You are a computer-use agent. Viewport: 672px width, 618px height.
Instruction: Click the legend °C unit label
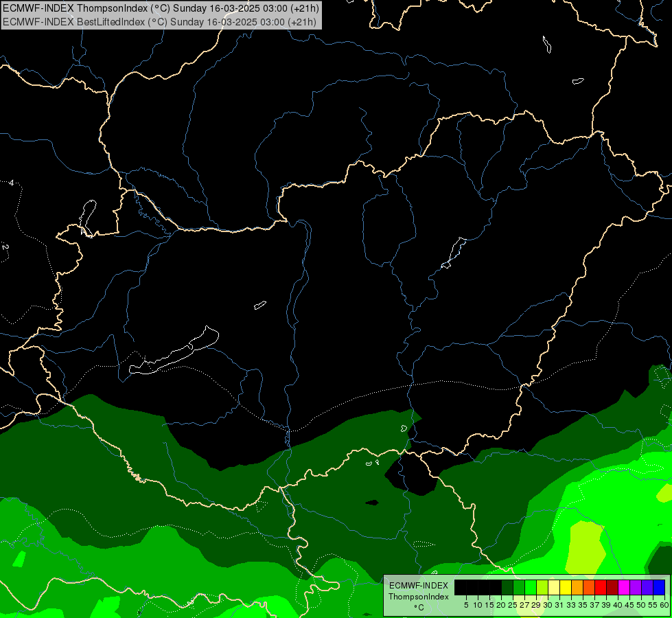pyautogui.click(x=419, y=608)
